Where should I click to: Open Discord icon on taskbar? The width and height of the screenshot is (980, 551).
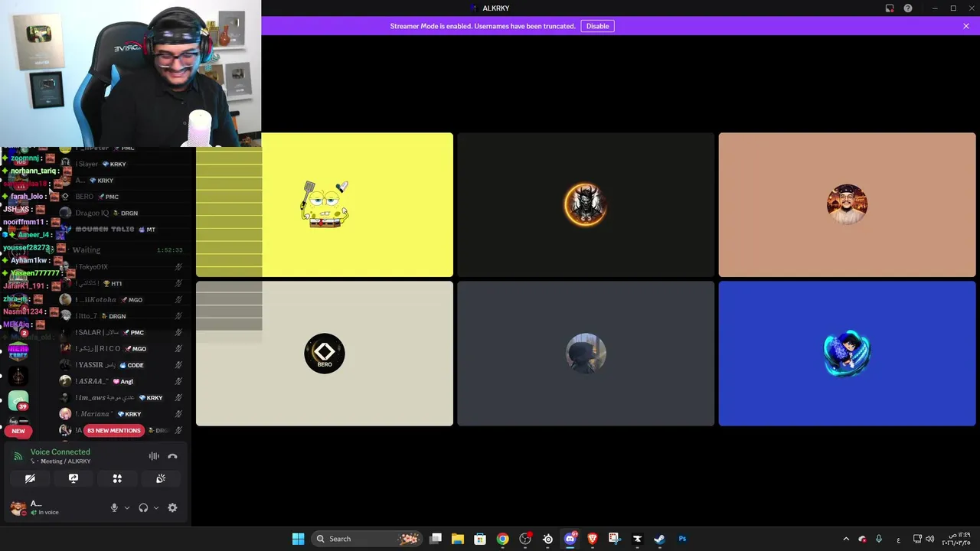[x=570, y=539]
